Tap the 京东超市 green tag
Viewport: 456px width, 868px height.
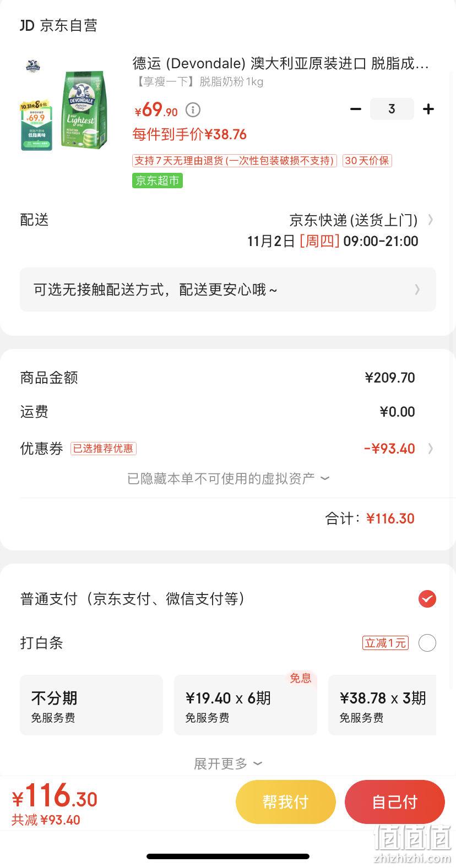pyautogui.click(x=158, y=181)
